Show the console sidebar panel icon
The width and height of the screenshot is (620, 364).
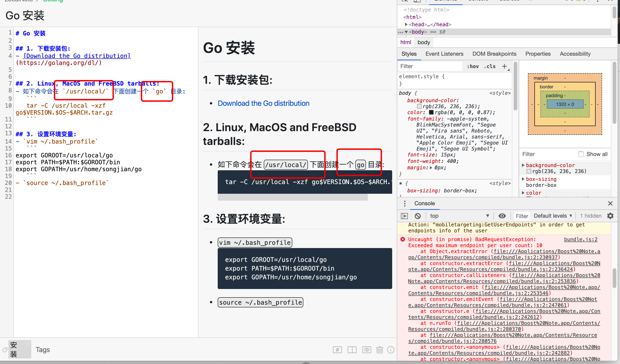click(x=404, y=216)
